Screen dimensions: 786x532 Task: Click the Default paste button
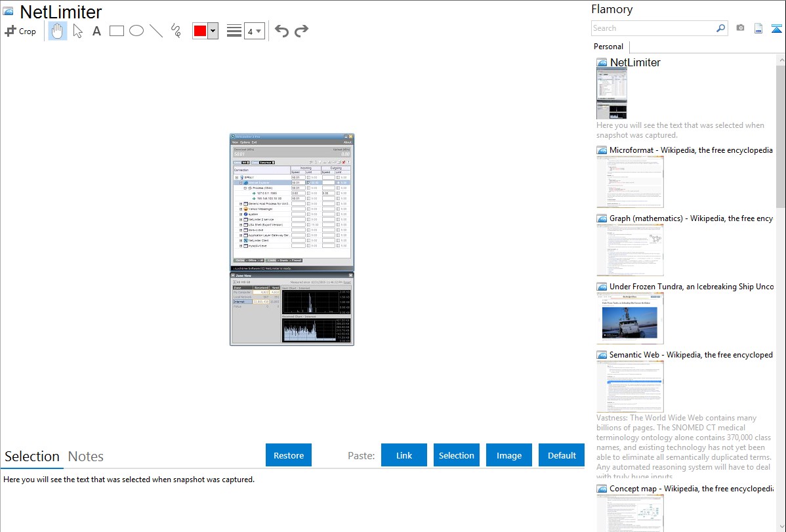[x=562, y=455]
